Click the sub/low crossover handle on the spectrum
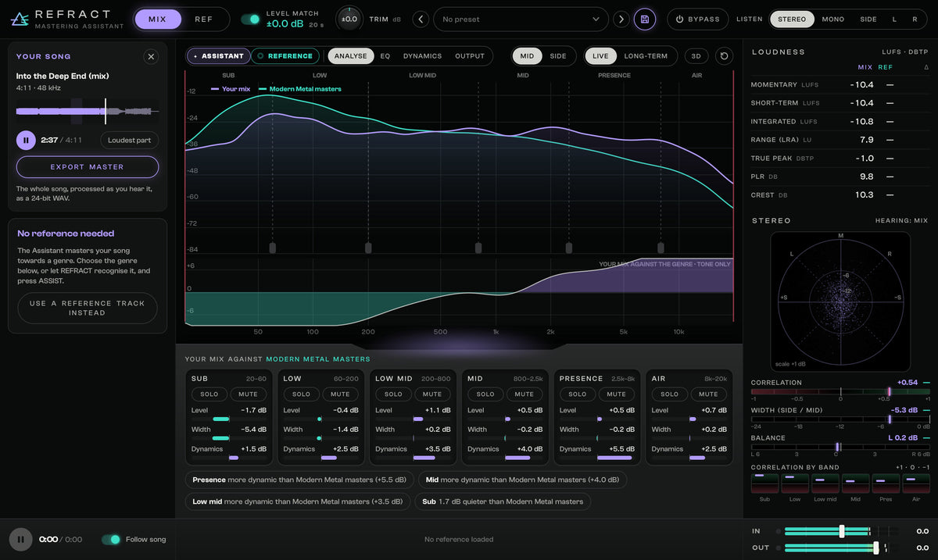Image resolution: width=938 pixels, height=560 pixels. (x=273, y=248)
